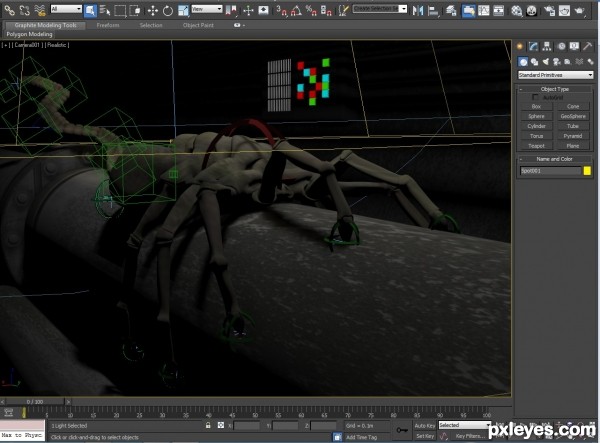Viewport: 600px width, 443px height.
Task: Open the Utilities command panel tab
Action: pos(588,47)
